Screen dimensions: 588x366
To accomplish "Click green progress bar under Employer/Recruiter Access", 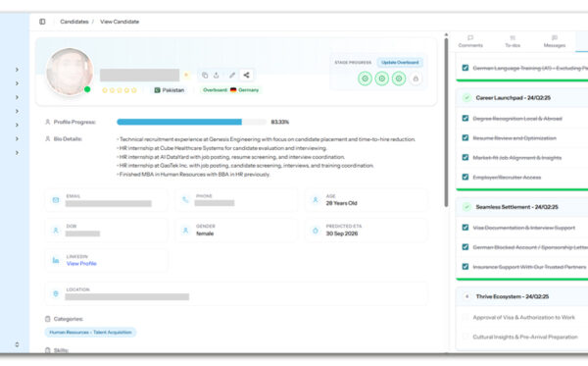I will 522,189.
